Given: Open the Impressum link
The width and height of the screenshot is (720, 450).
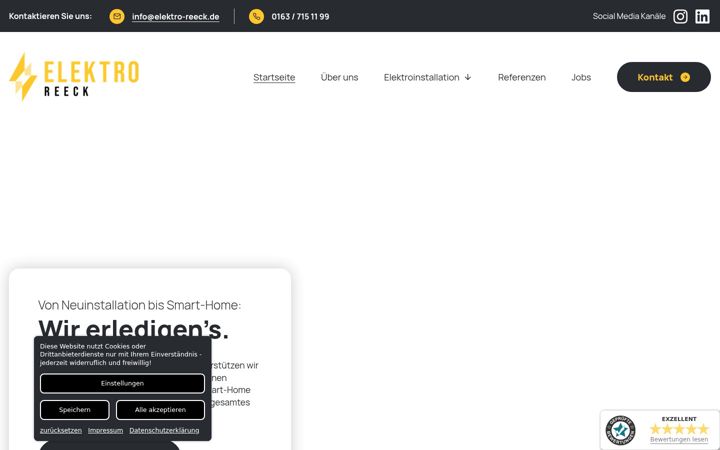Looking at the screenshot, I should (x=105, y=430).
